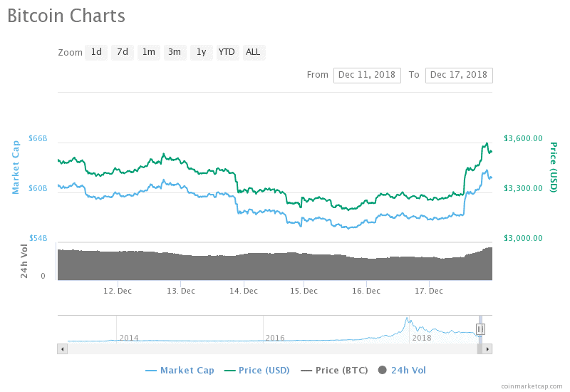Select the 1y zoom range

(202, 52)
